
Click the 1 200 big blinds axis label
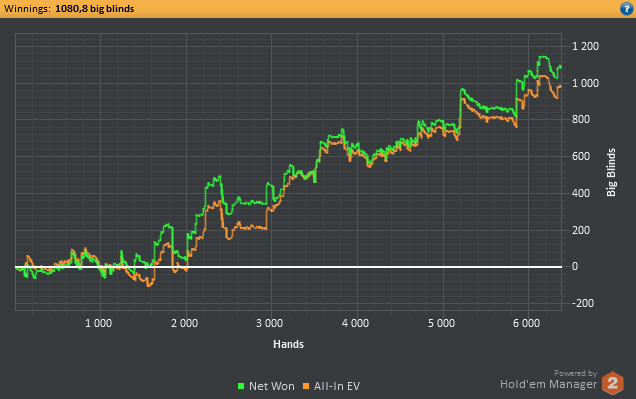point(585,46)
